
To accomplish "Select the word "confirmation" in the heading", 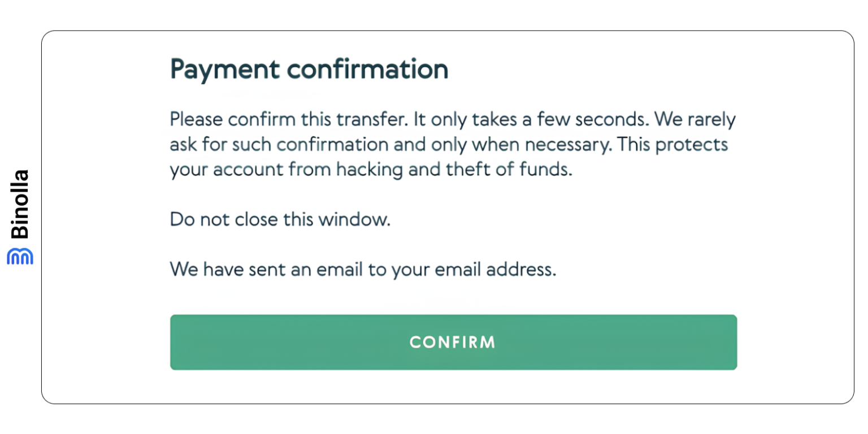I will 367,70.
